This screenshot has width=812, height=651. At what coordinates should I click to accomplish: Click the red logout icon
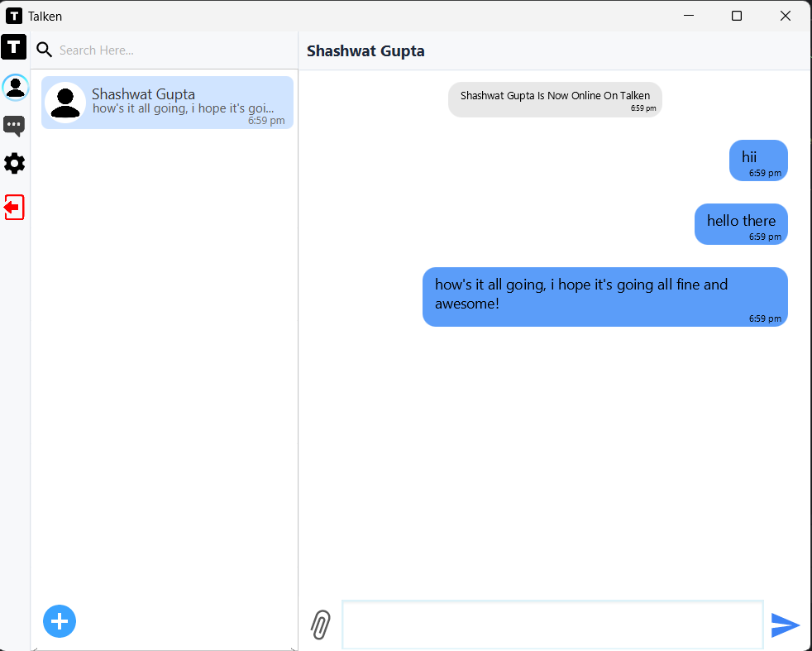[14, 207]
